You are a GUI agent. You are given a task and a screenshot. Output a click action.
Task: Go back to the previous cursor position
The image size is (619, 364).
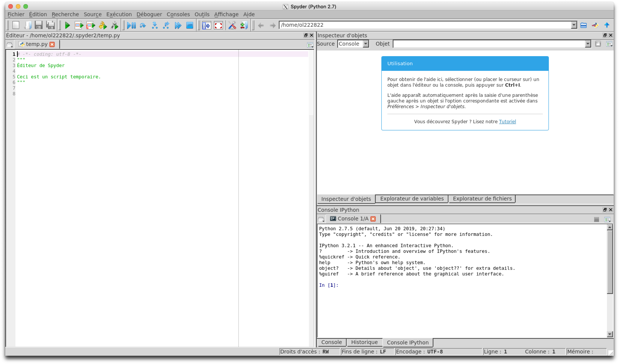point(261,25)
